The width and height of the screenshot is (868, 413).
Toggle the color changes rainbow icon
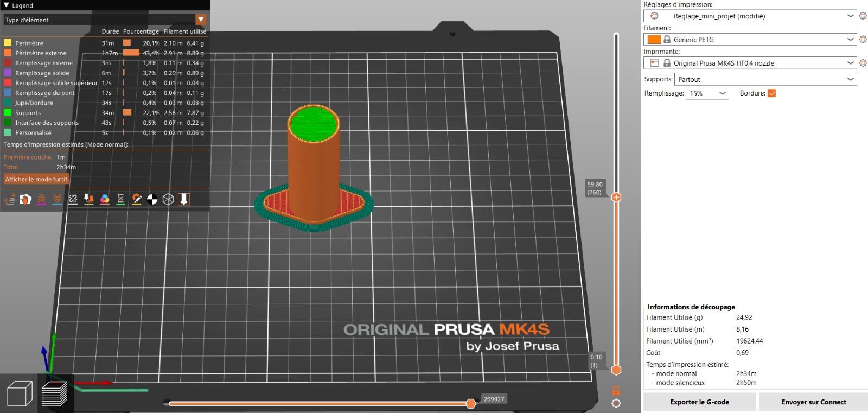[105, 200]
